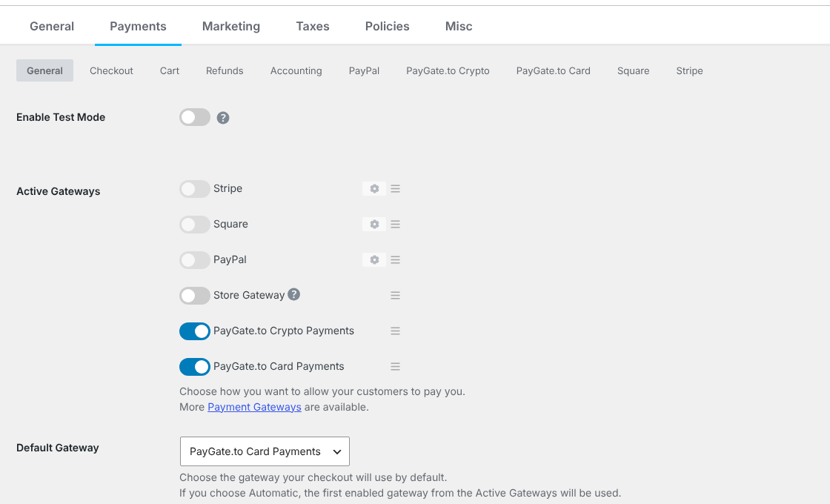
Task: Click the Store Gateway reorder handle
Action: [x=395, y=296]
